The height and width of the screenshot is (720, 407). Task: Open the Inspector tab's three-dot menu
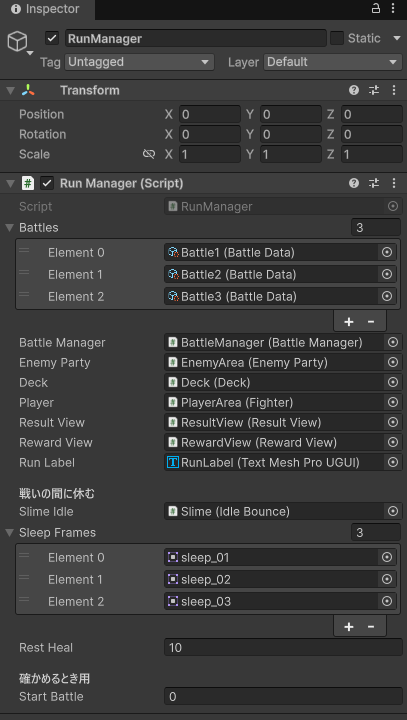[393, 8]
